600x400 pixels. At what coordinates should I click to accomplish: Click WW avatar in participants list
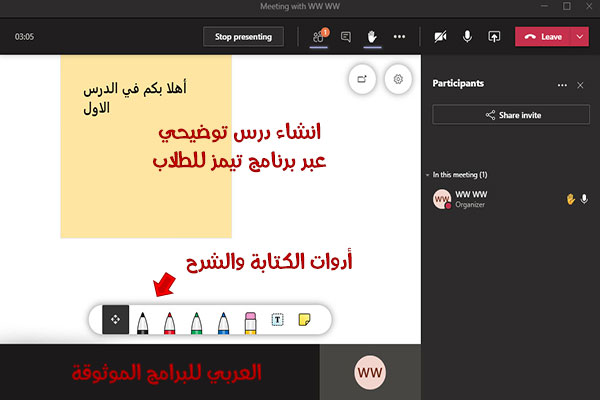442,199
